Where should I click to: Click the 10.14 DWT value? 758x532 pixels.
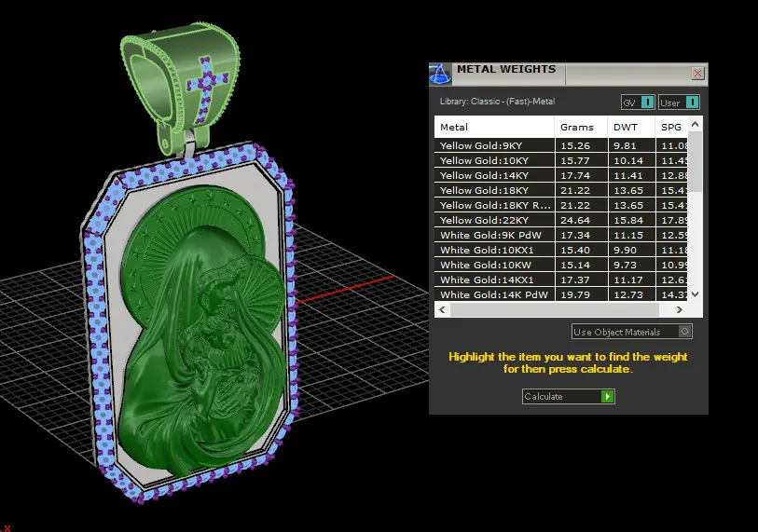pyautogui.click(x=628, y=160)
